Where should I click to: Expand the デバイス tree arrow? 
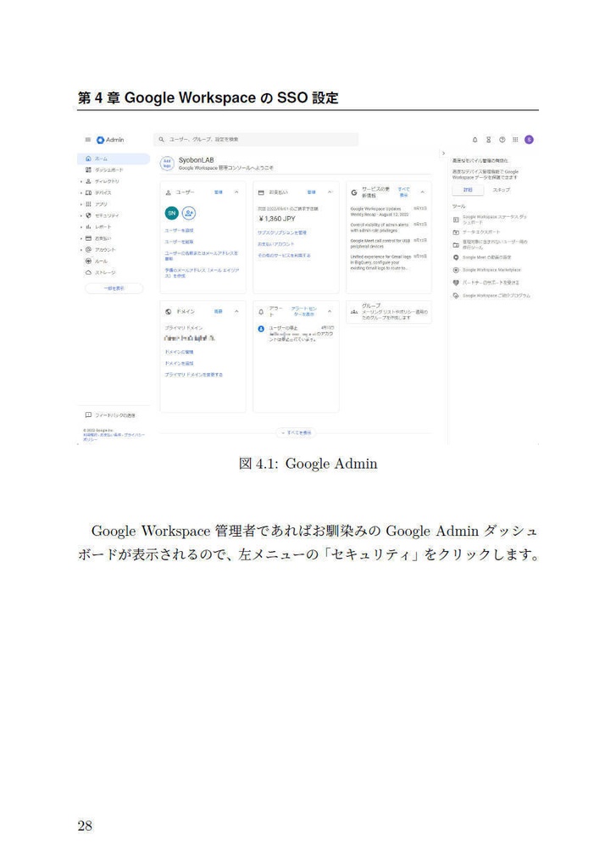pos(80,193)
